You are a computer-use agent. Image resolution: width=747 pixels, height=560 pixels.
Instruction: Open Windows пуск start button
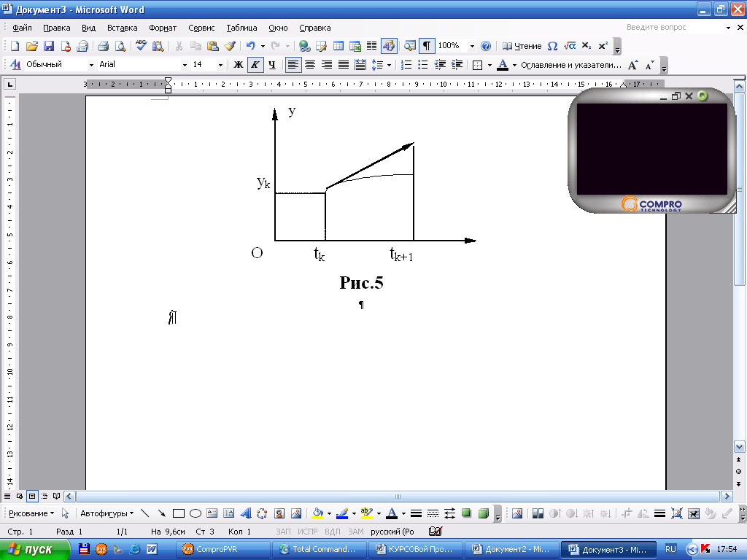tap(35, 549)
